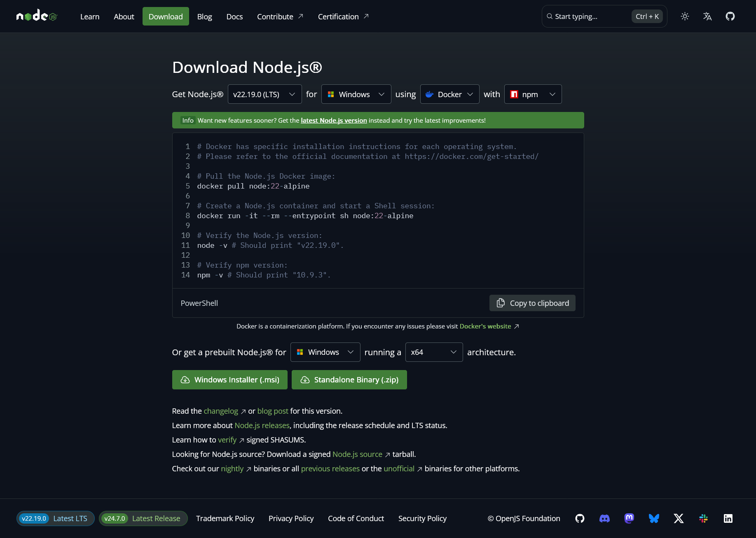Open the Docs menu item

tap(234, 16)
